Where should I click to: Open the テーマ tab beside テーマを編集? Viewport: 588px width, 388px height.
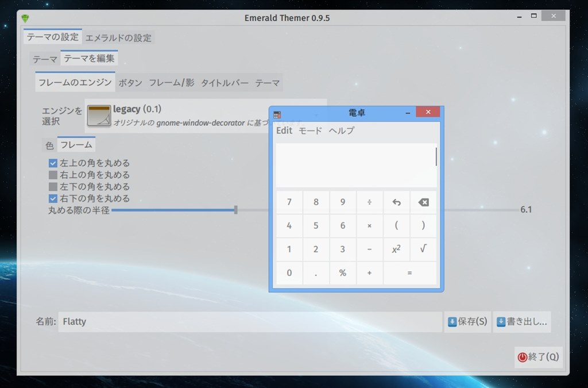(45, 59)
